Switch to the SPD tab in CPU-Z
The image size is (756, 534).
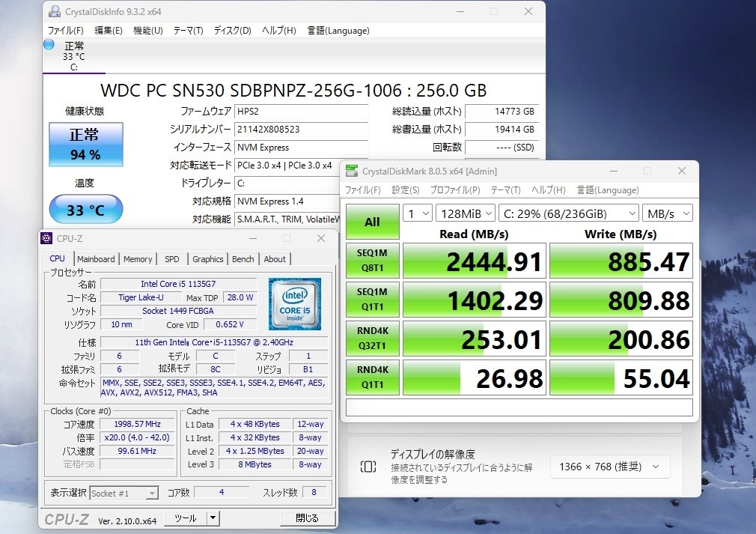coord(172,259)
